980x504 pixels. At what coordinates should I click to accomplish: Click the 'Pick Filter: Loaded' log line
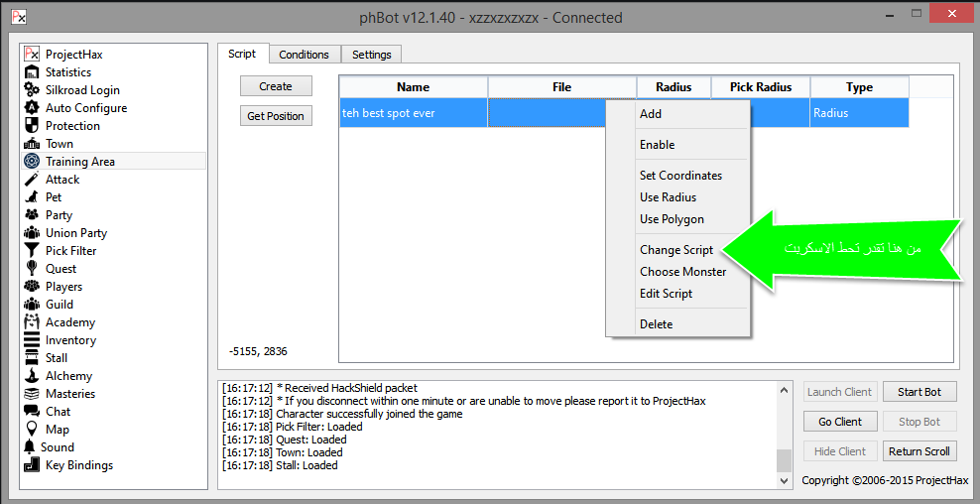tap(293, 427)
